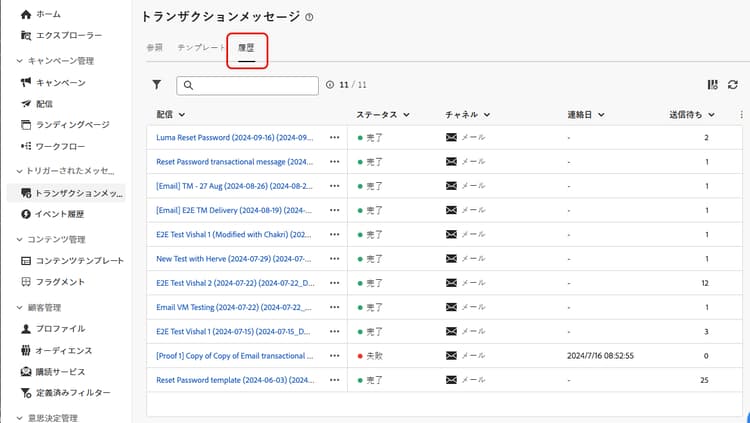Open the 連絡日 column dropdown
750x423 pixels.
pyautogui.click(x=601, y=115)
